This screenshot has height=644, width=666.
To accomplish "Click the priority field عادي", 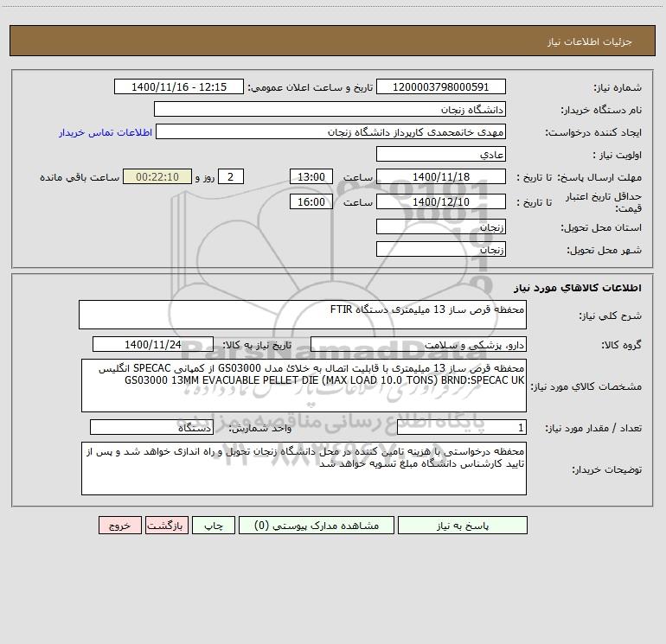I will tap(441, 154).
